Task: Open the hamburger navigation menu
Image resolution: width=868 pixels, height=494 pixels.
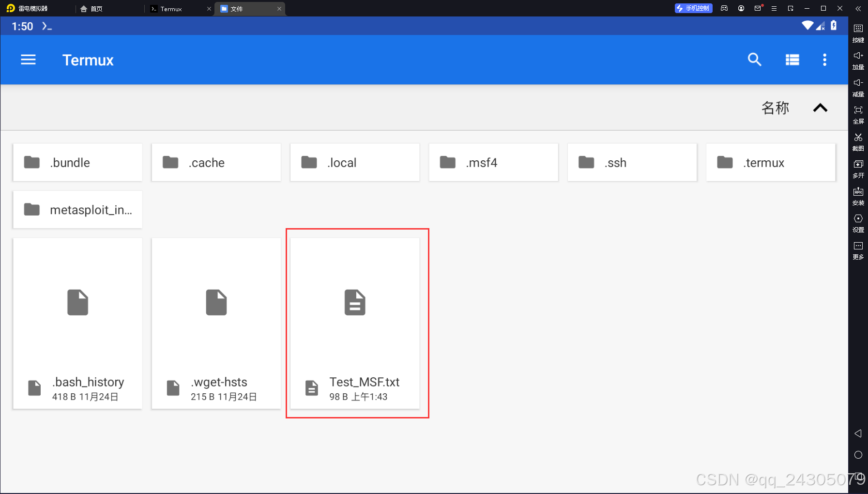Action: (28, 60)
